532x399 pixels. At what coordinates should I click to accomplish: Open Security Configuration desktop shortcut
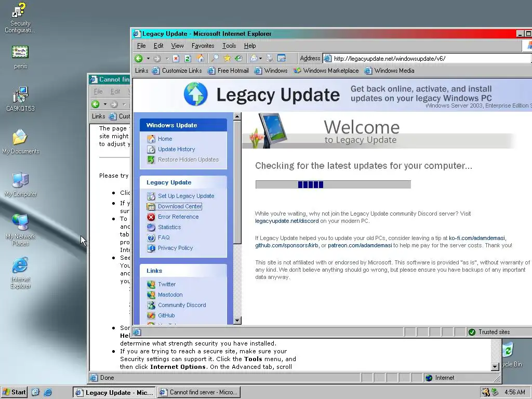point(20,18)
